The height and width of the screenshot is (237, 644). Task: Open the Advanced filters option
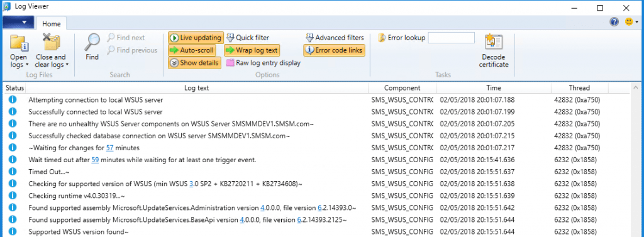[x=335, y=38]
